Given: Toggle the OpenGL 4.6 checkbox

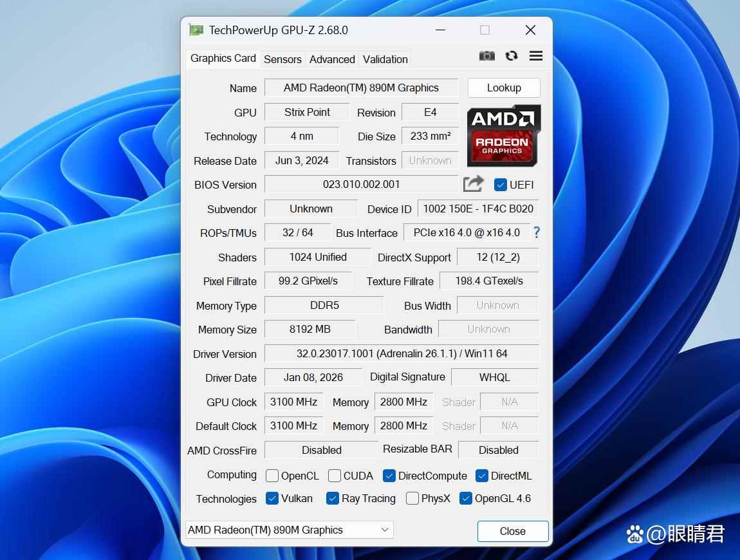Looking at the screenshot, I should tap(465, 498).
